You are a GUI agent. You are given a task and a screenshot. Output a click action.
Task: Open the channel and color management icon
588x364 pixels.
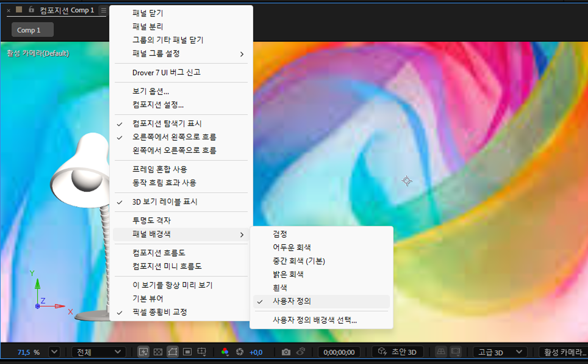(x=225, y=352)
